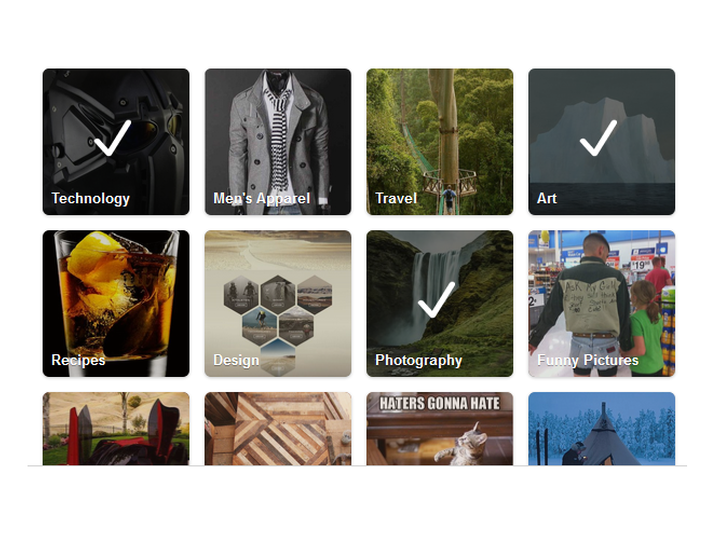Select the Haters Gonna Hate cat tile
The width and height of the screenshot is (720, 536).
[x=440, y=429]
